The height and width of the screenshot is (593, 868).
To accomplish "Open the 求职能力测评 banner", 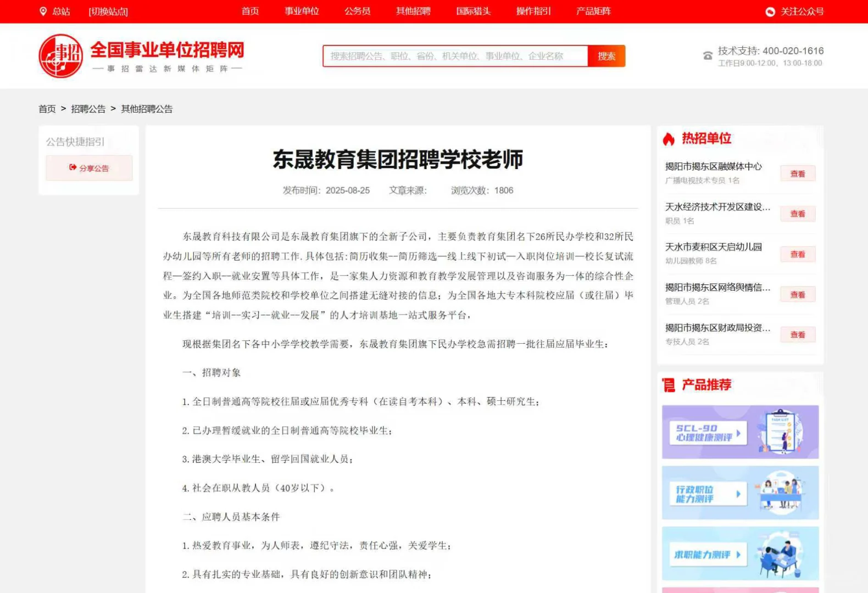I will tap(740, 553).
